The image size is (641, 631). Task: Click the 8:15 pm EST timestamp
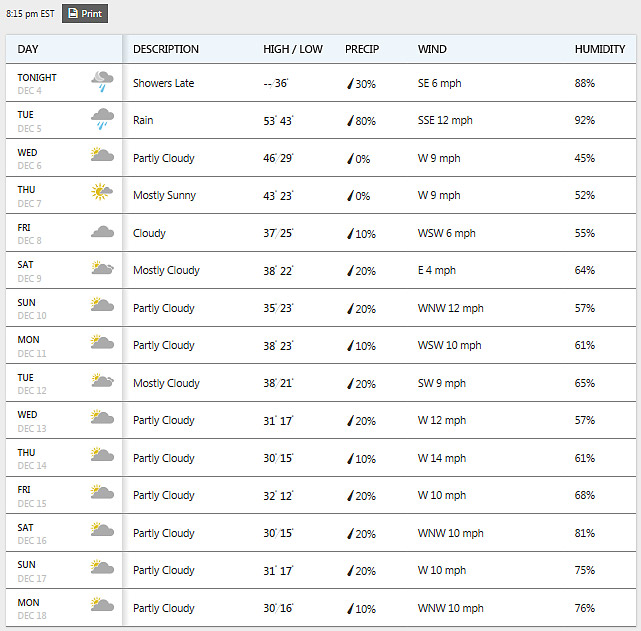pos(30,13)
